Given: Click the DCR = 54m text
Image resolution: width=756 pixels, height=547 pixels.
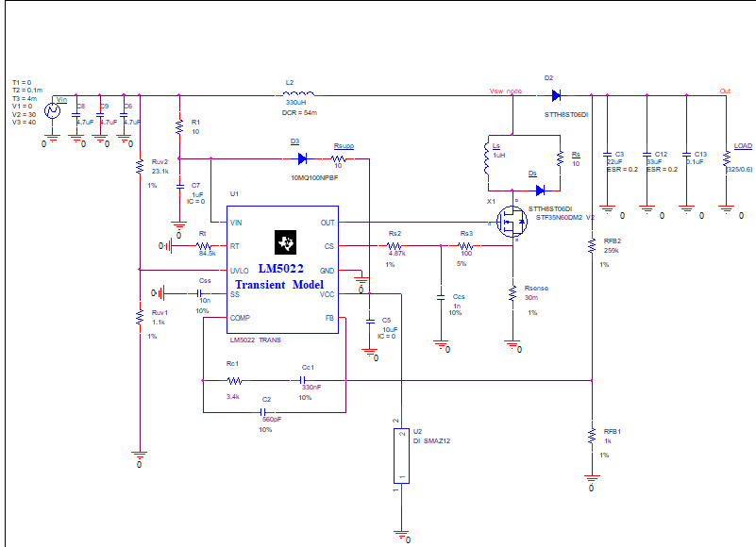Looking at the screenshot, I should pos(299,112).
